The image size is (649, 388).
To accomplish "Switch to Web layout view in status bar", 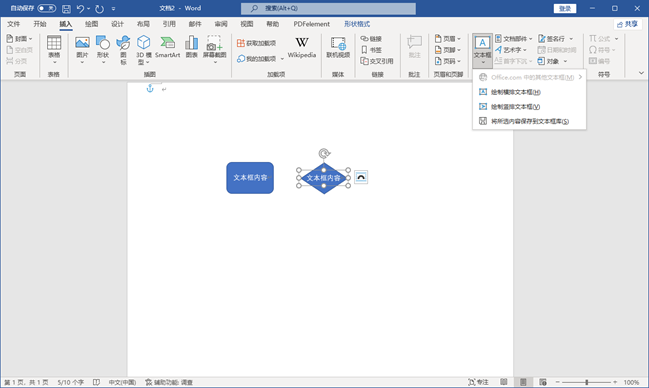I will pyautogui.click(x=543, y=382).
